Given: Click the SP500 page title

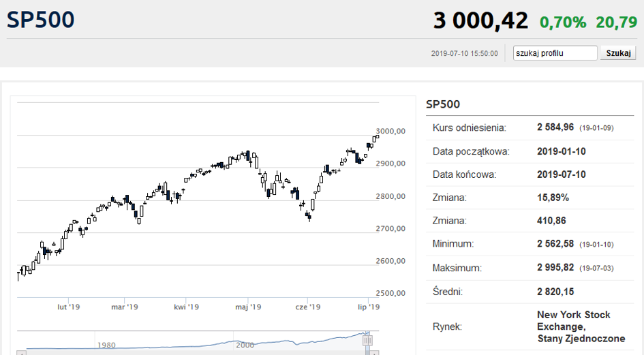Looking at the screenshot, I should [x=41, y=20].
